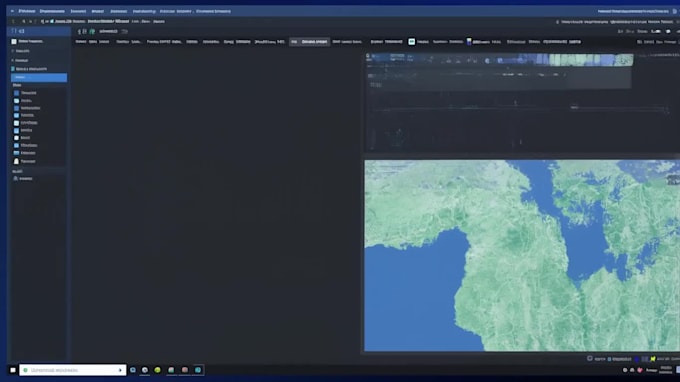
Task: Open the pink-red app icon on the taskbar
Action: [x=185, y=370]
